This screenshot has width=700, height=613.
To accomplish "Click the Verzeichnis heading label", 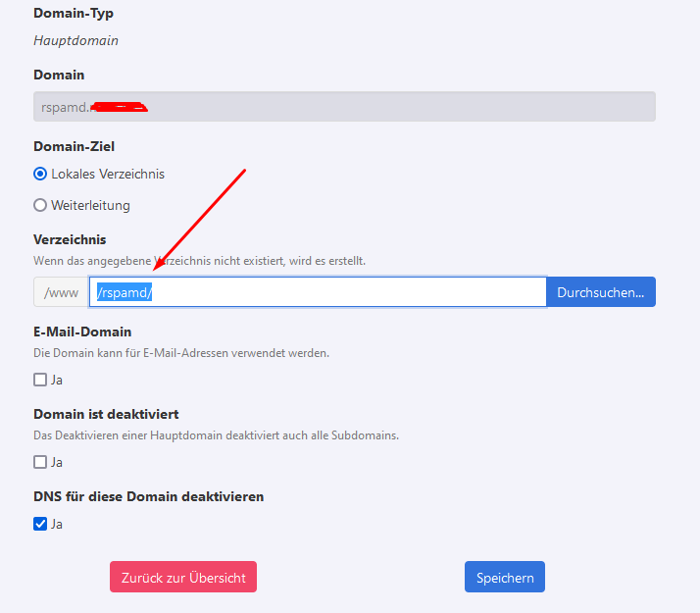I will (x=70, y=239).
